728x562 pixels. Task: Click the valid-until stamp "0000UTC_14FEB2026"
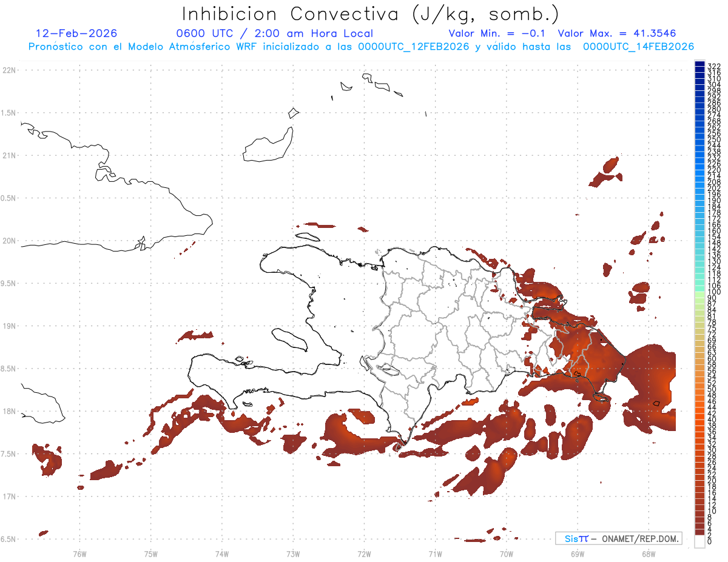pyautogui.click(x=639, y=47)
